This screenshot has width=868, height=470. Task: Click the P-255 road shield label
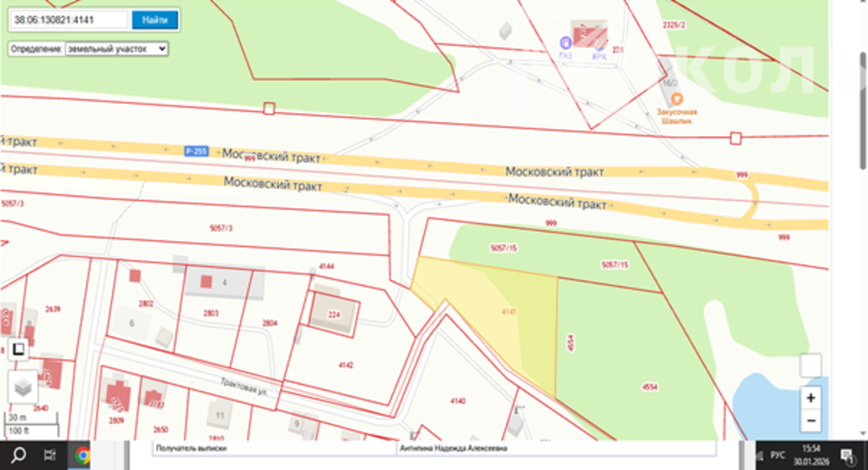click(197, 151)
